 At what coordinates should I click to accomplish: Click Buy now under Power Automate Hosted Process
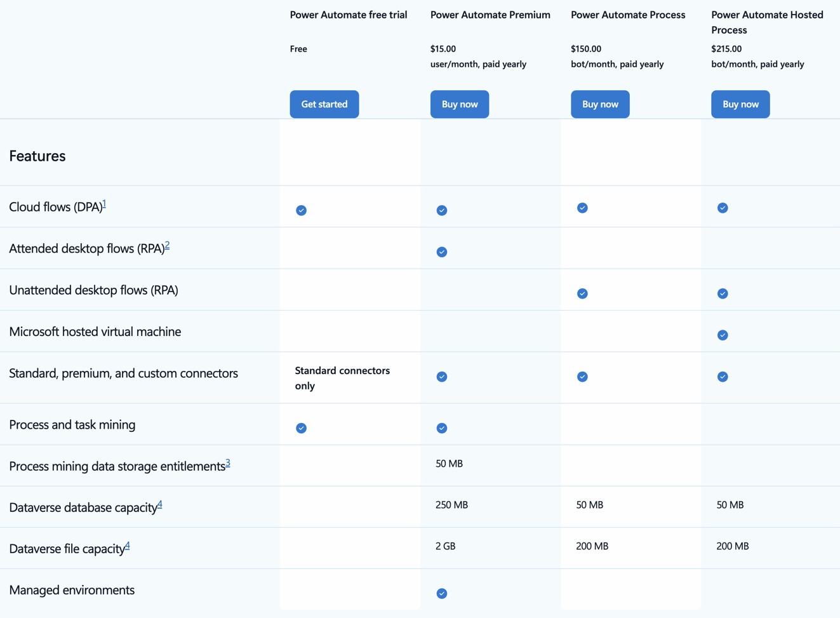point(740,104)
